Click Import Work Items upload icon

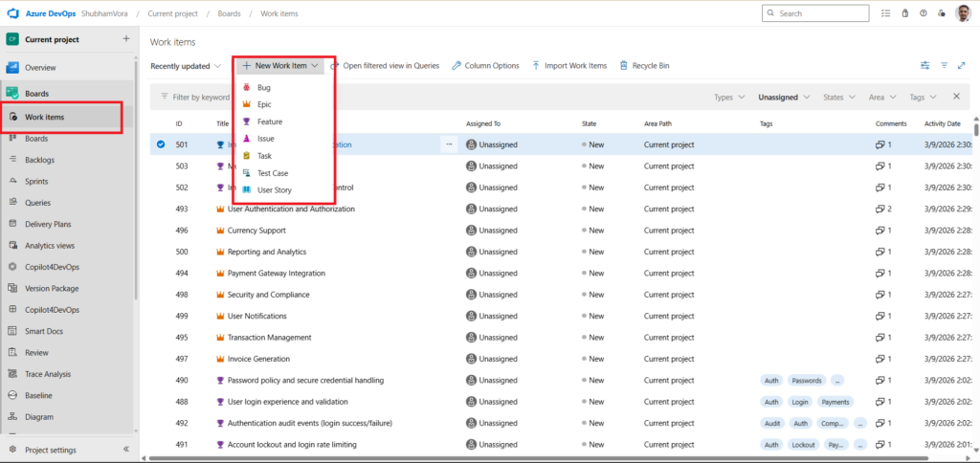coord(536,66)
